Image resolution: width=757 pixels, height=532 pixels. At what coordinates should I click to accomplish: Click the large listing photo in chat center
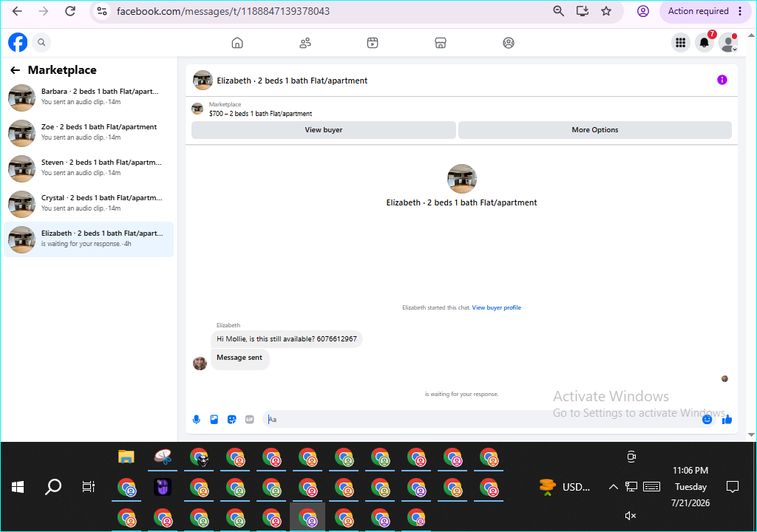pyautogui.click(x=461, y=179)
